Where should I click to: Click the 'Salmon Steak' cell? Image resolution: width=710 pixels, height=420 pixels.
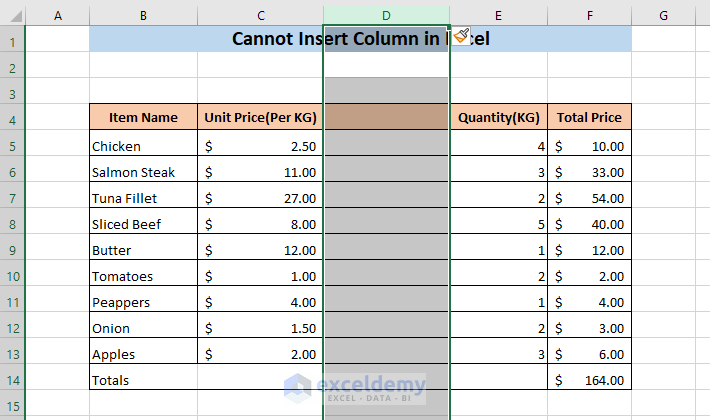pyautogui.click(x=143, y=172)
